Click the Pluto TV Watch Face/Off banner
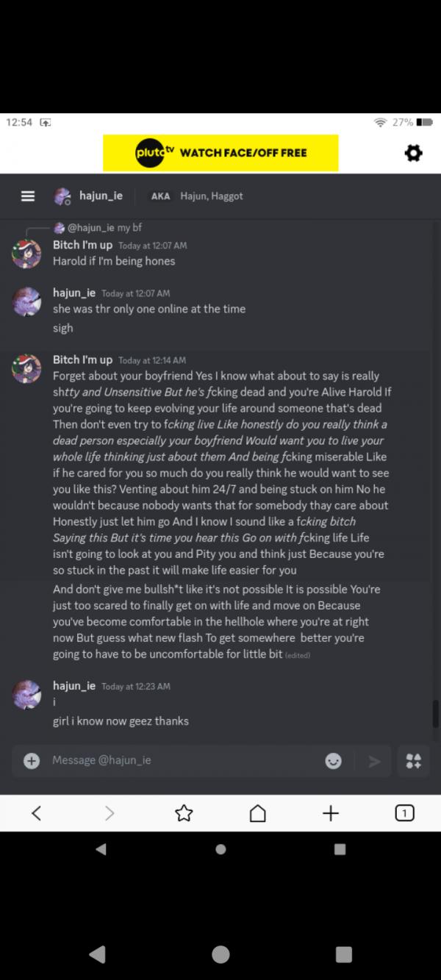 [220, 153]
